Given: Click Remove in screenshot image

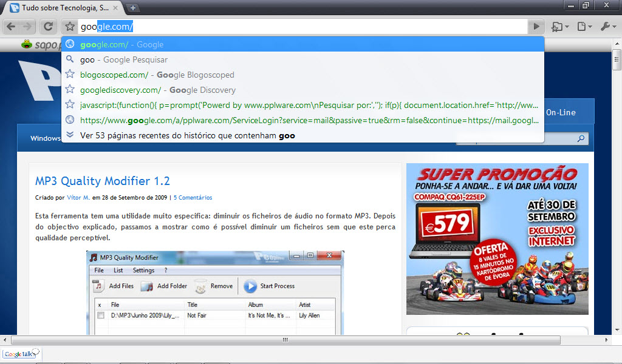Looking at the screenshot, I should tap(214, 286).
